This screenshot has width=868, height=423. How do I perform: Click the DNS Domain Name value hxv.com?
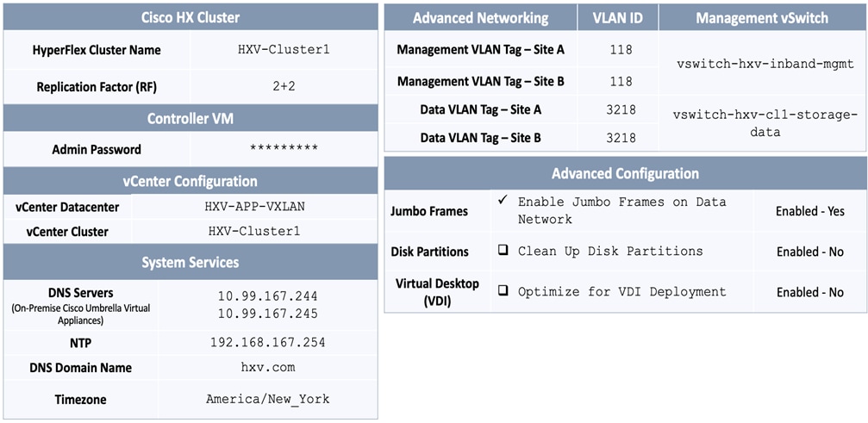pos(268,367)
